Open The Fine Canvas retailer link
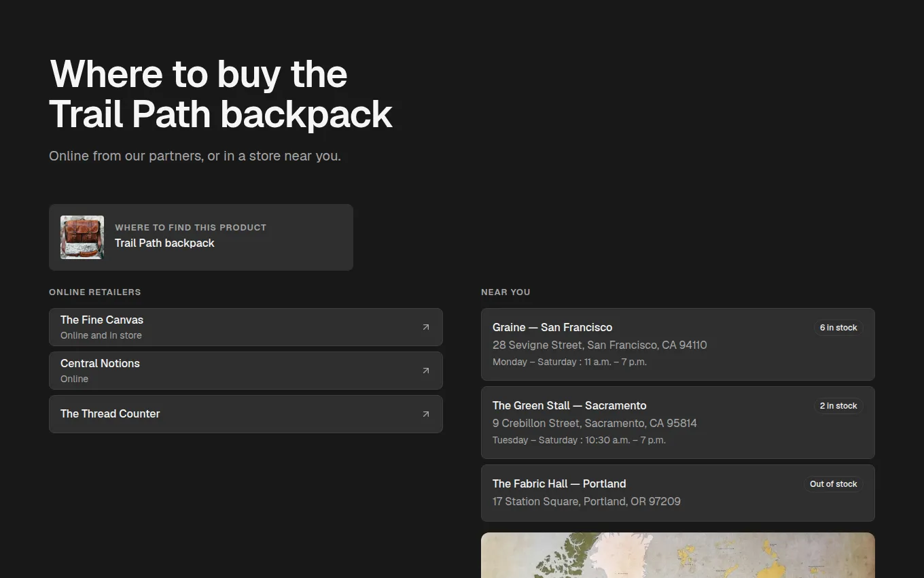Viewport: 924px width, 578px height. (x=246, y=327)
